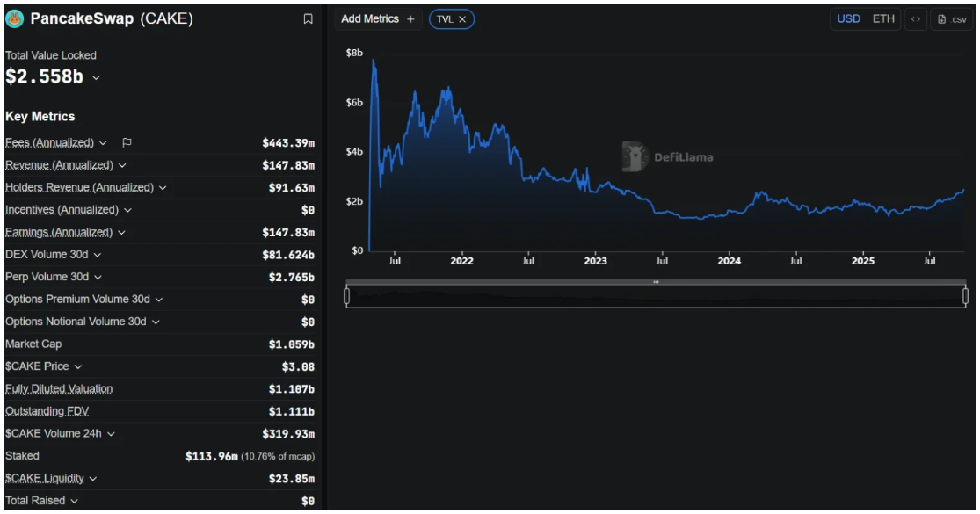
Task: Click the bookmark icon beside PancakeSwap title
Action: point(308,18)
